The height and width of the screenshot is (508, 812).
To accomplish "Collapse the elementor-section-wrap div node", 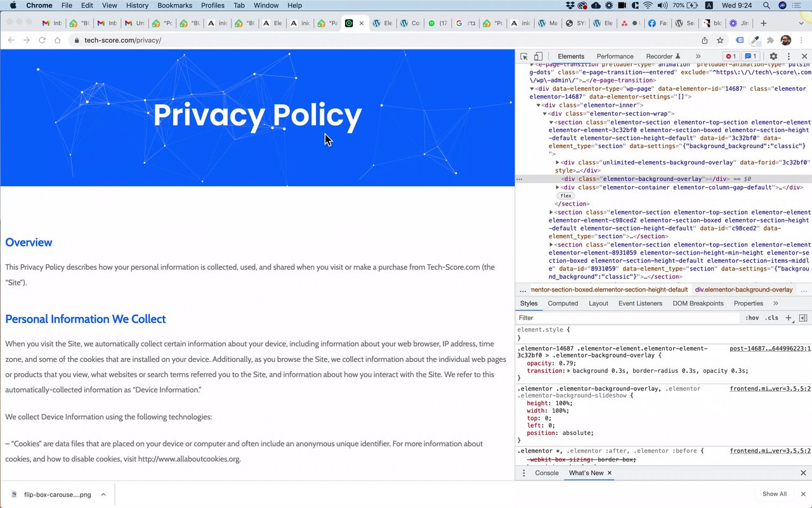I will 545,114.
